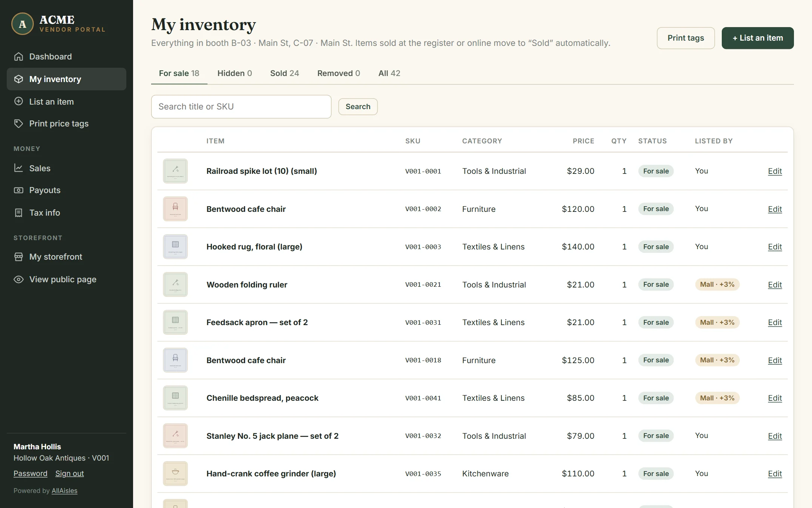
Task: Click the Print price tags tag icon
Action: tap(18, 123)
